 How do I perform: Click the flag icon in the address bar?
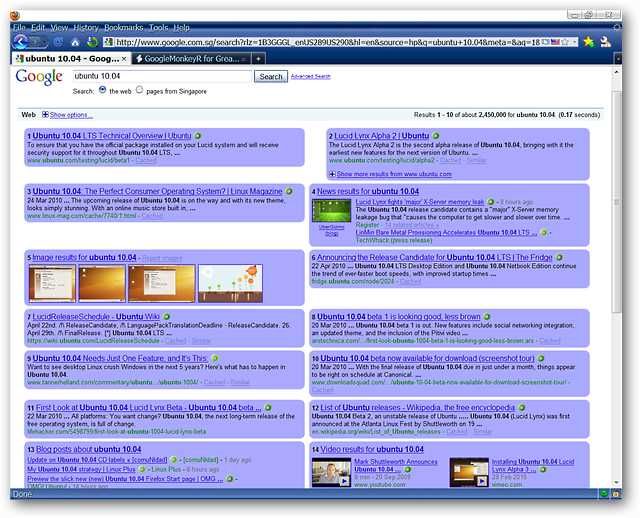tap(556, 42)
